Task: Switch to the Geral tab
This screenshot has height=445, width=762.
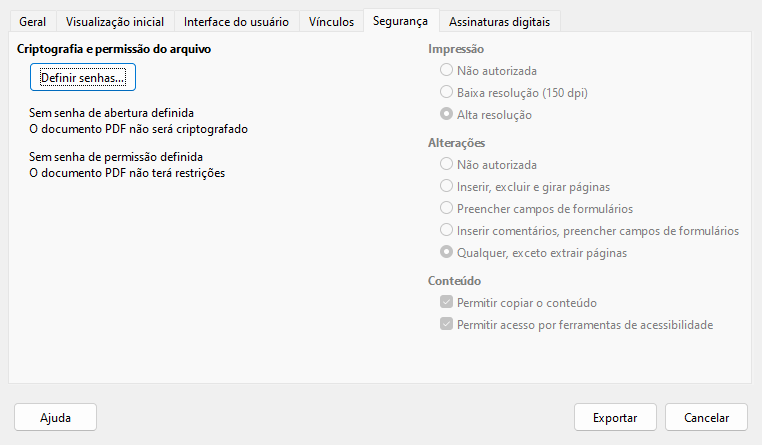Action: (x=33, y=22)
